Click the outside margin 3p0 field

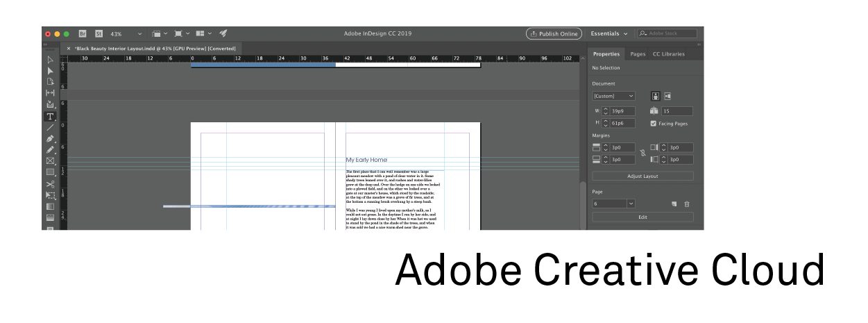tap(680, 159)
